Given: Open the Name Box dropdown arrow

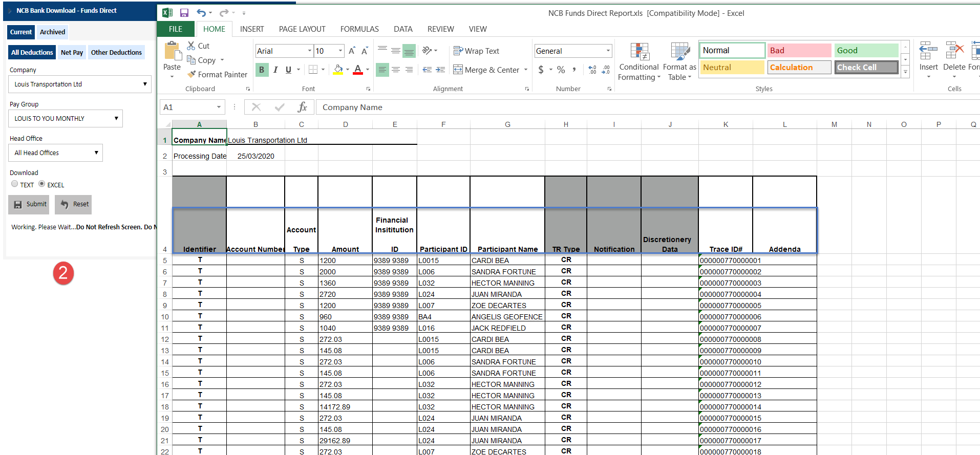Looking at the screenshot, I should [219, 107].
